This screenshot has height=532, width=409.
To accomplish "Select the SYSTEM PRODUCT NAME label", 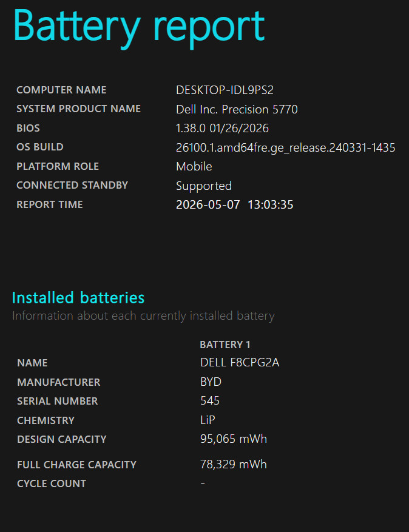I will (x=79, y=109).
